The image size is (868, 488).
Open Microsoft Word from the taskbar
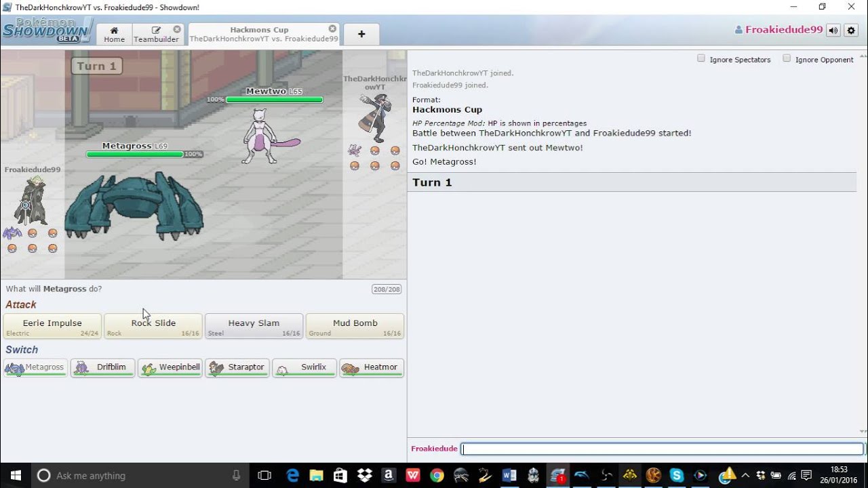pyautogui.click(x=509, y=476)
